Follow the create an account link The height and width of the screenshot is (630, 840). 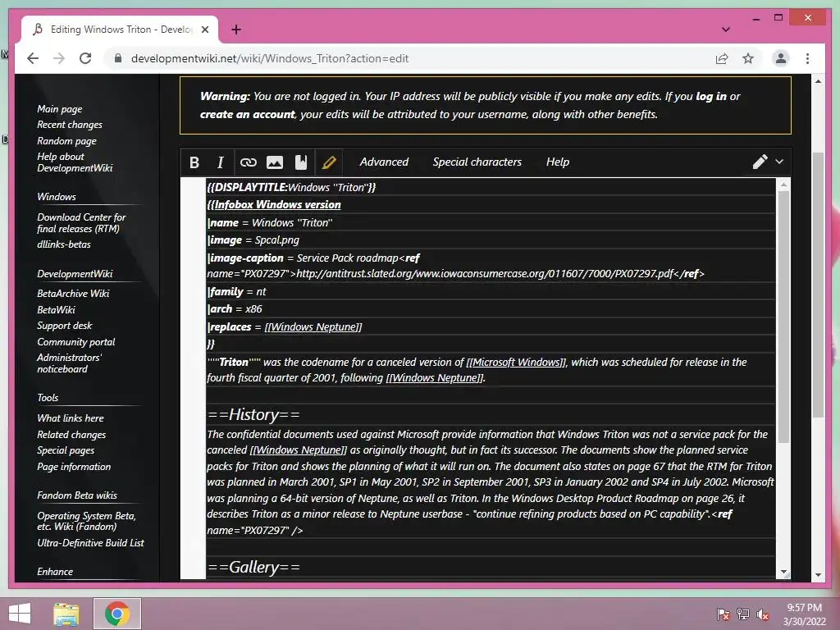[x=248, y=114]
